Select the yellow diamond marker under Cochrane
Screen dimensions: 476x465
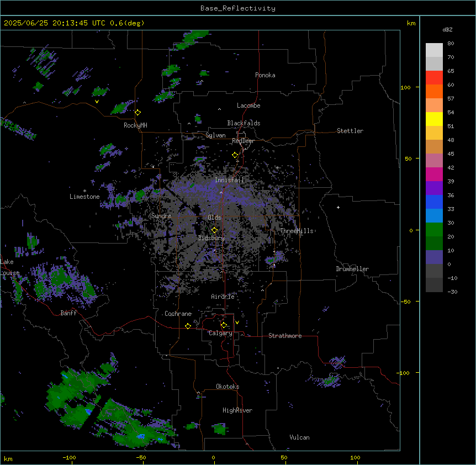[x=188, y=326]
